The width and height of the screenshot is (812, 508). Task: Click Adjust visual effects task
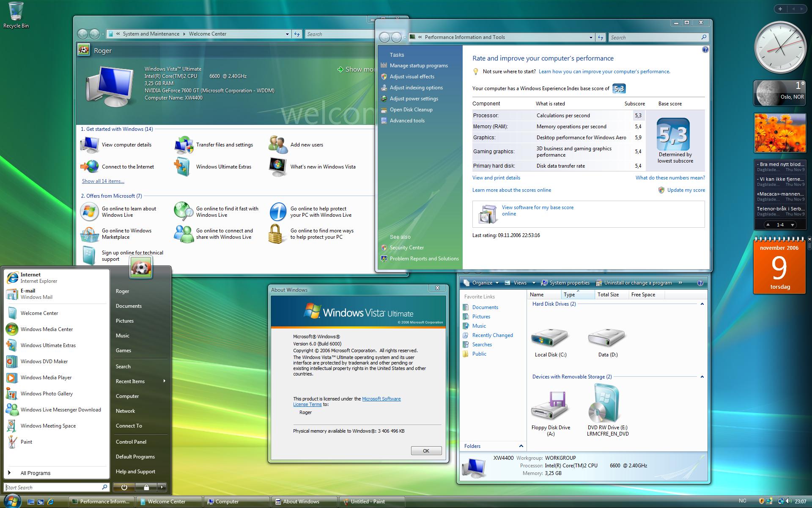click(x=412, y=77)
